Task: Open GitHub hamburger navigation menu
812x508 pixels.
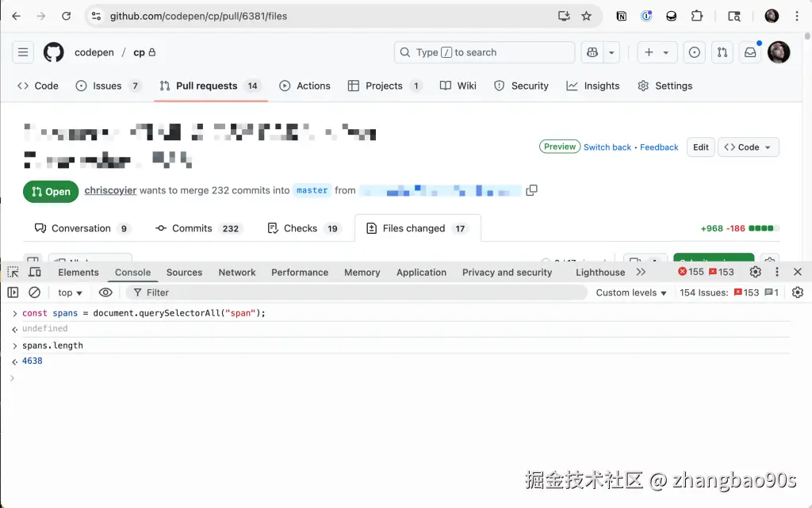Action: tap(23, 52)
